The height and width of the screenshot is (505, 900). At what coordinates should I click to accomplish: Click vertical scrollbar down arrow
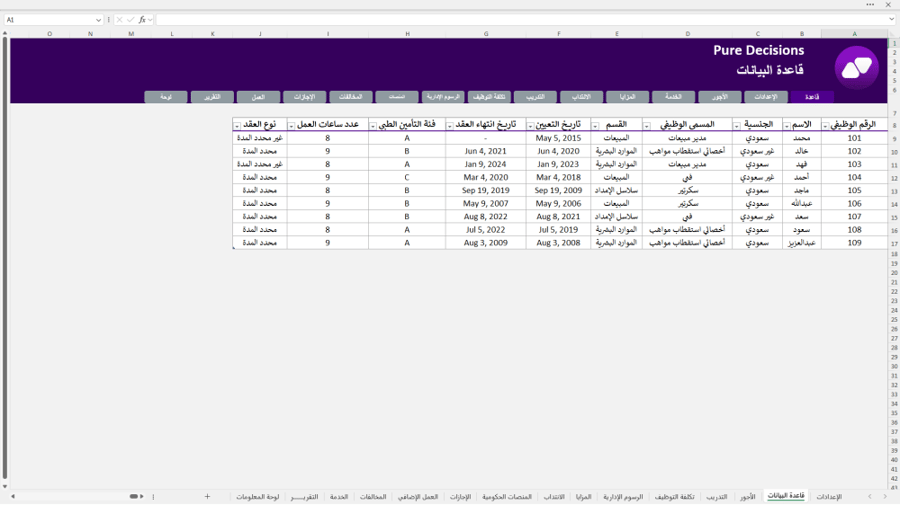click(x=5, y=487)
